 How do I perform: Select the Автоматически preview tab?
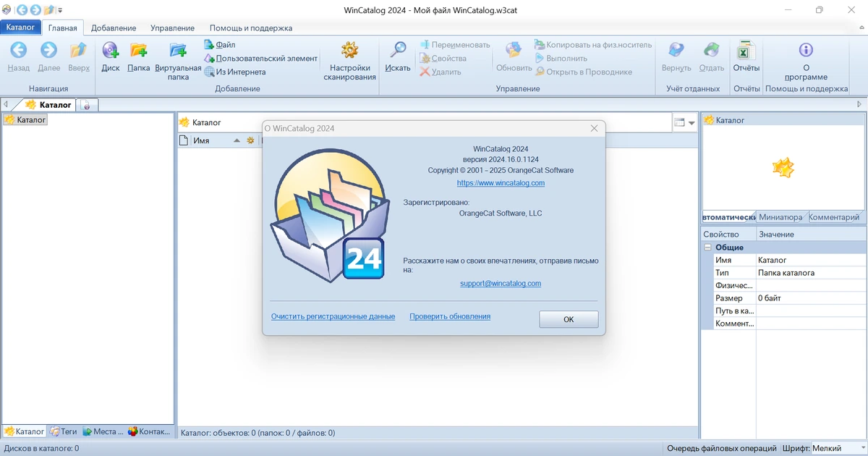728,217
